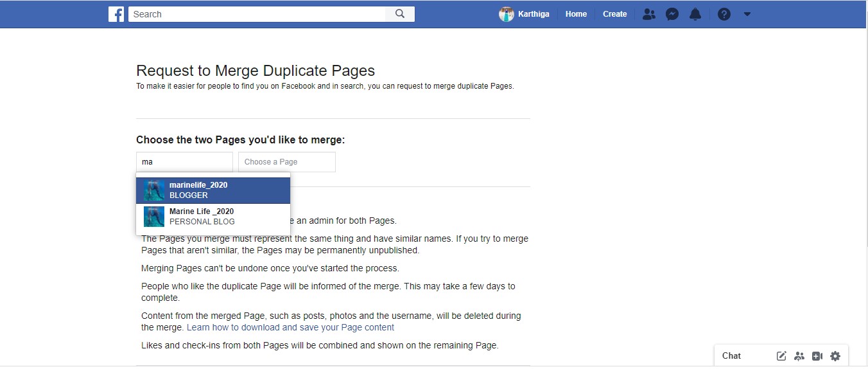This screenshot has height=369, width=868.
Task: Select marinelife_2020 Blogger page suggestion
Action: (x=213, y=190)
